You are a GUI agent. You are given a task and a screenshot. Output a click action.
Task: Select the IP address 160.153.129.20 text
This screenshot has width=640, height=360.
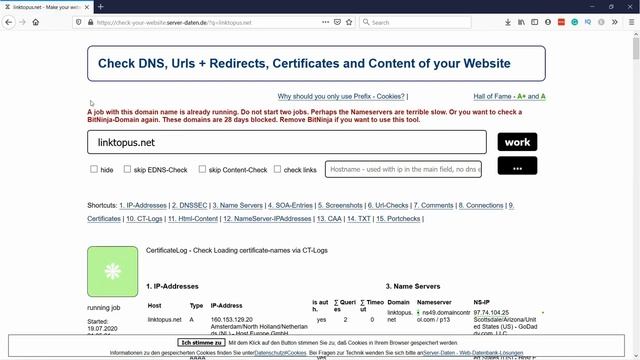(x=232, y=320)
